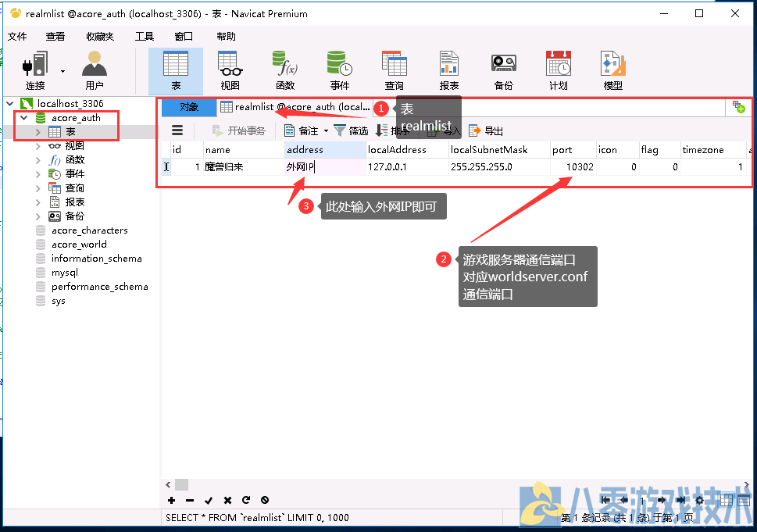The height and width of the screenshot is (532, 757).
Task: Click the 筛选 (Filter) button
Action: pos(351,131)
